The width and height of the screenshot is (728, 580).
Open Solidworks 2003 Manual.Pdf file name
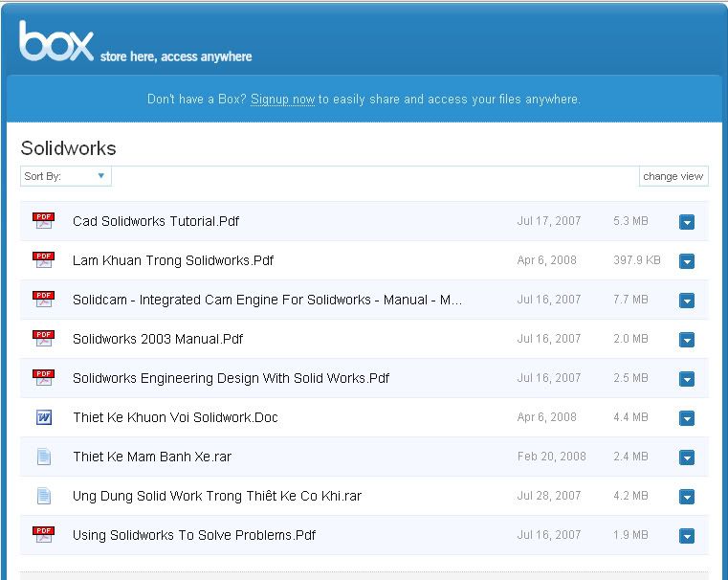(158, 339)
